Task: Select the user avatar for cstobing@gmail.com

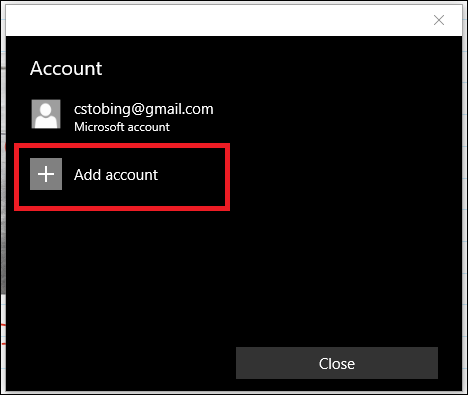Action: (x=46, y=114)
